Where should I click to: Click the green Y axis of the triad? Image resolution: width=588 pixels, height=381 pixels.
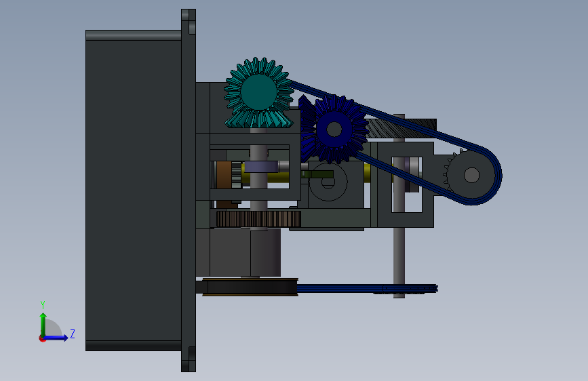[x=43, y=325]
